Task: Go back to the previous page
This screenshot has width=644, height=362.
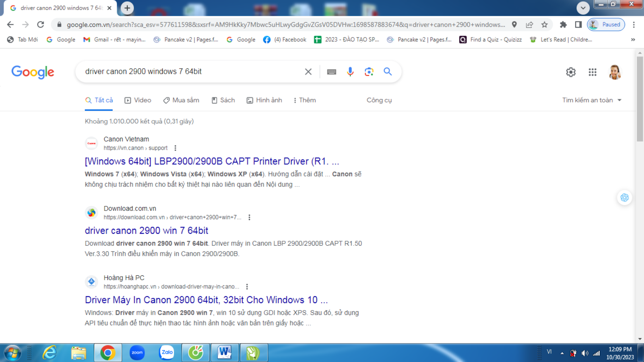Action: (x=10, y=25)
